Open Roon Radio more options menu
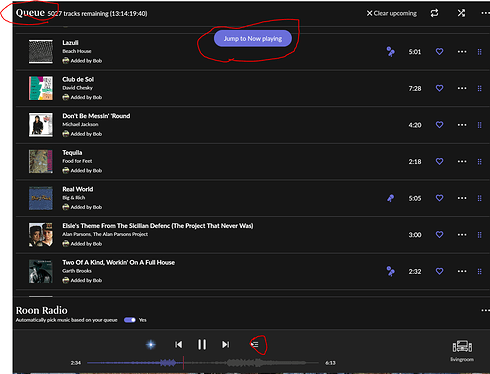The height and width of the screenshot is (374, 490). click(x=485, y=310)
